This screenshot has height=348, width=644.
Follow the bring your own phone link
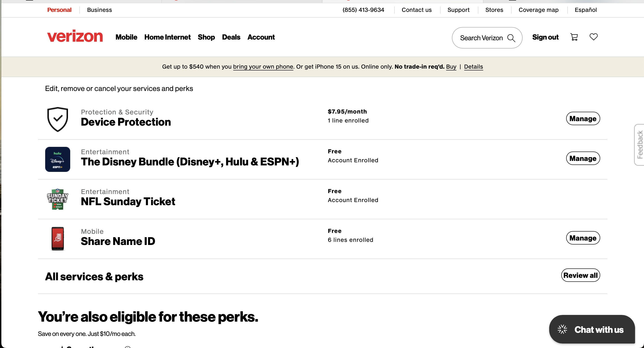pos(263,67)
